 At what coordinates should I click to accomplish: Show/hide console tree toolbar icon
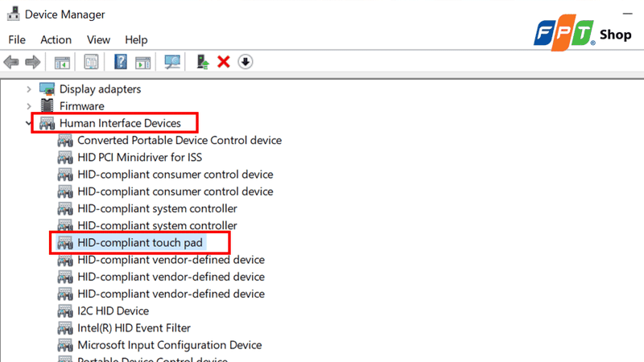tap(62, 63)
